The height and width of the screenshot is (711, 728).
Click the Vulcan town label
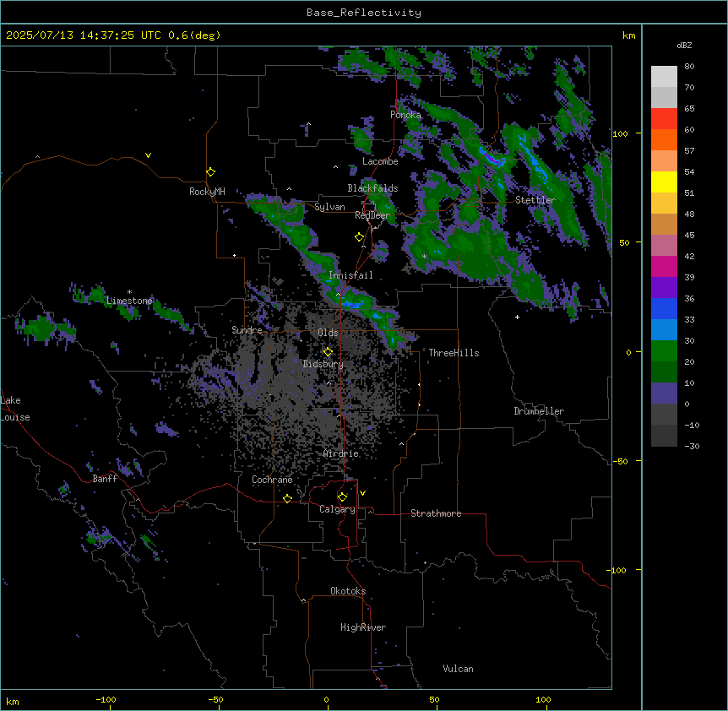458,669
